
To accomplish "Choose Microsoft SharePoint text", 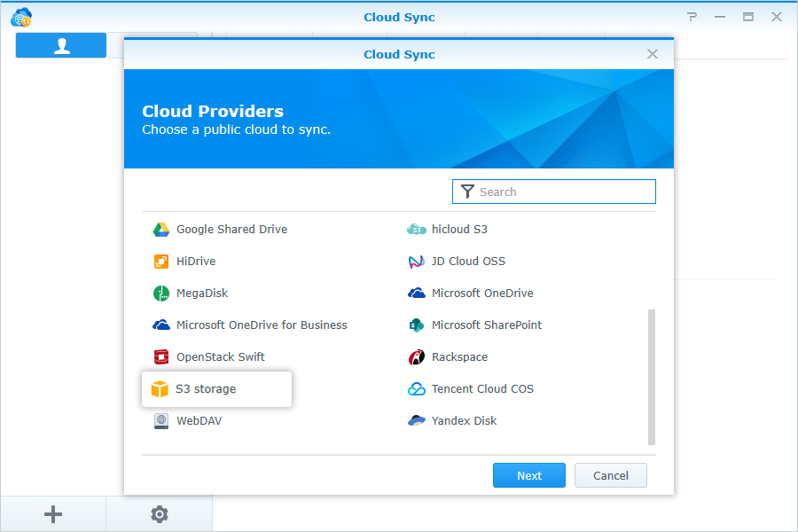I will point(487,325).
